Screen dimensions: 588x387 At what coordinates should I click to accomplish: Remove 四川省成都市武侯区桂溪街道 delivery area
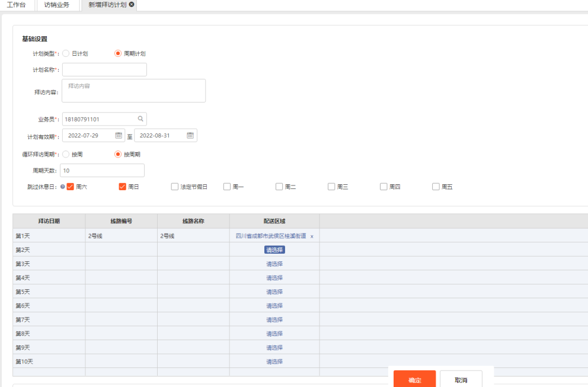tap(312, 236)
